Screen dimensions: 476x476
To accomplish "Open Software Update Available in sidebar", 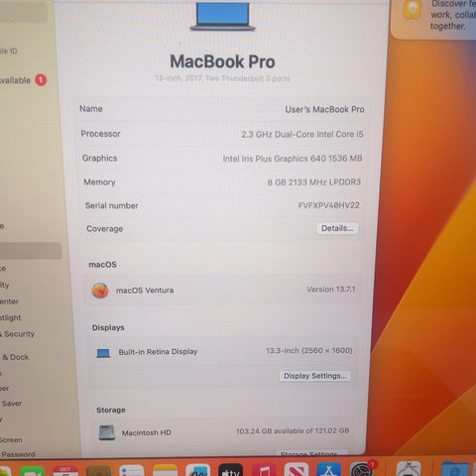I will pyautogui.click(x=23, y=80).
